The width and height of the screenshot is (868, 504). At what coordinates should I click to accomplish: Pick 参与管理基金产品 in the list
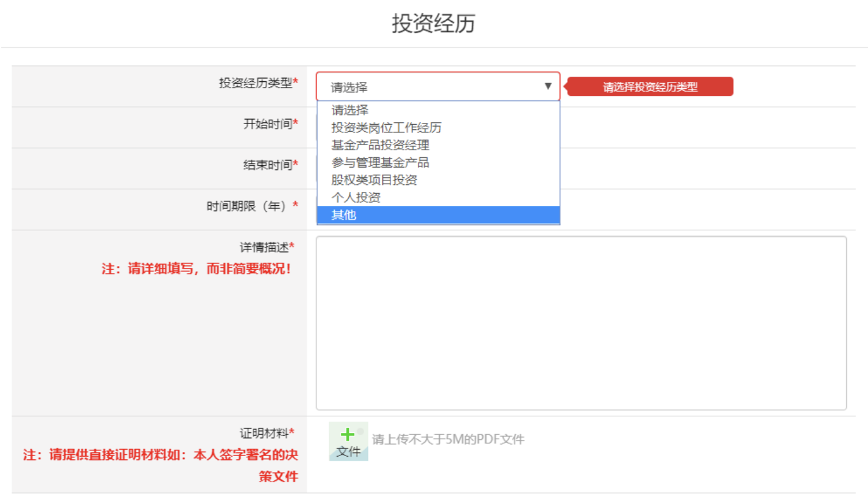pyautogui.click(x=380, y=162)
